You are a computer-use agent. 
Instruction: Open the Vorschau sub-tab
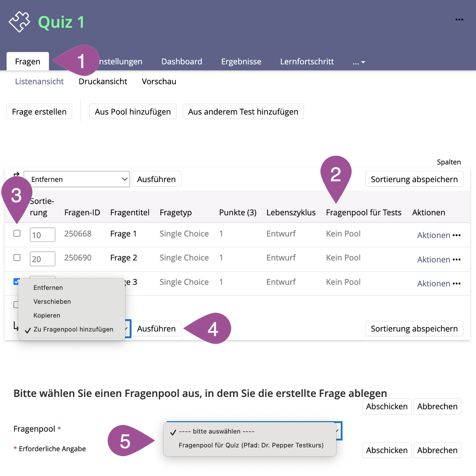click(159, 81)
